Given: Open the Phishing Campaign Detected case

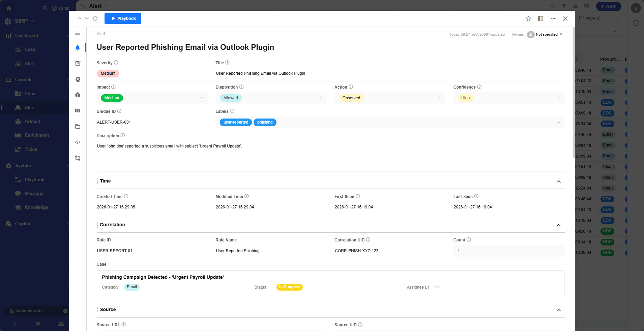Looking at the screenshot, I should click(x=163, y=277).
